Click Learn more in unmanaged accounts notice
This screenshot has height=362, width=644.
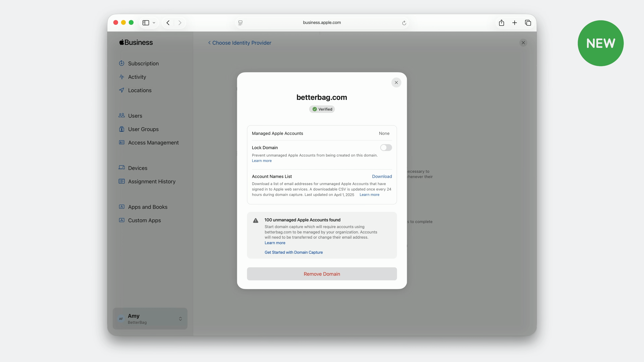click(x=275, y=243)
